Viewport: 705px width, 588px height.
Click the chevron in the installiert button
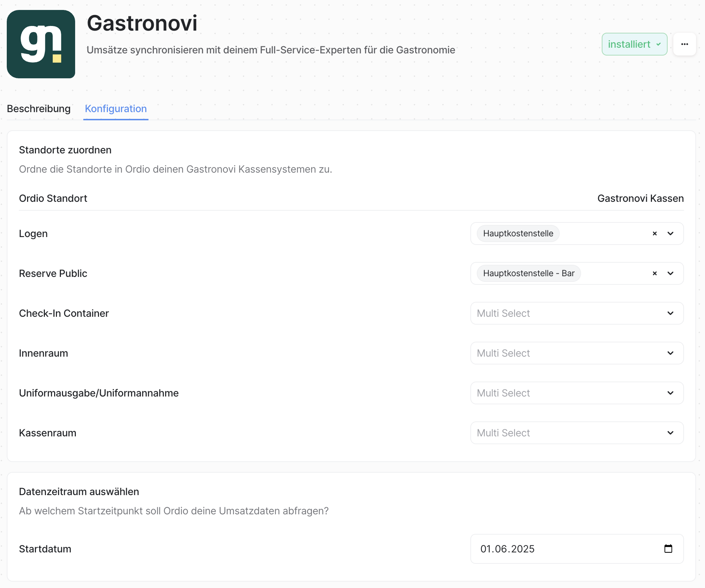tap(659, 44)
